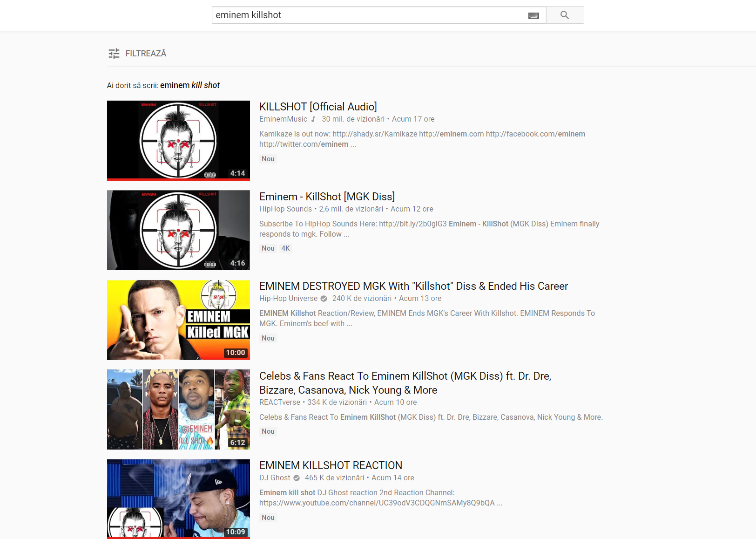Image resolution: width=756 pixels, height=539 pixels.
Task: Click the '240 K de vizionări' view count
Action: [x=362, y=299]
